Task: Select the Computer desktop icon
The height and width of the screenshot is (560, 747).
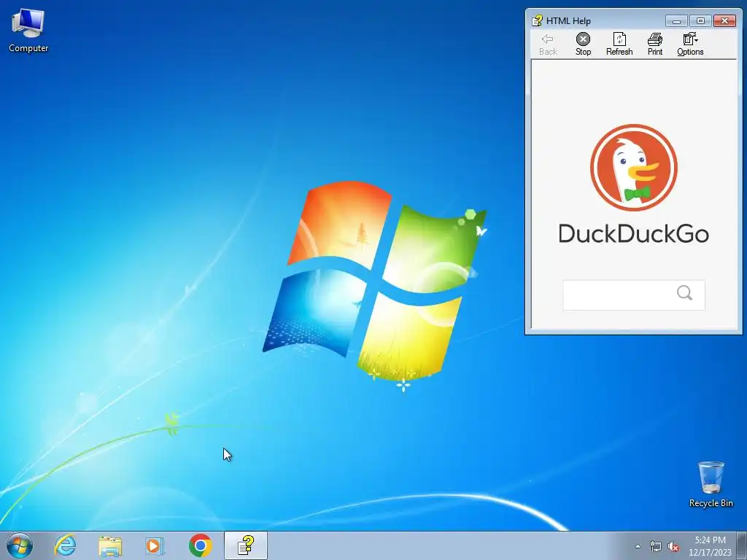Action: [x=28, y=31]
